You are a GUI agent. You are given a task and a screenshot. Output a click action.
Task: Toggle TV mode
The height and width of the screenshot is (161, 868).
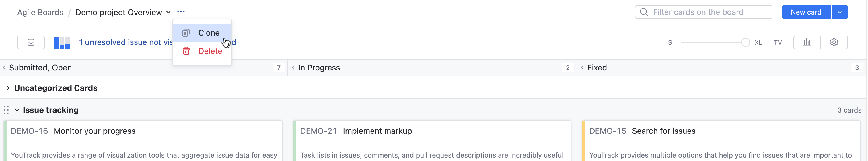tap(778, 42)
